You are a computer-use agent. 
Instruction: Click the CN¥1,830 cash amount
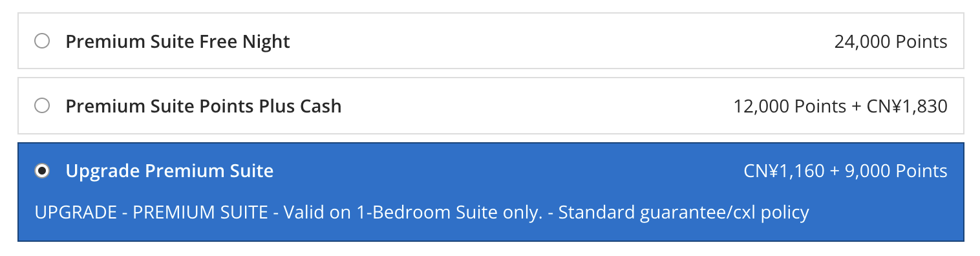point(907,106)
